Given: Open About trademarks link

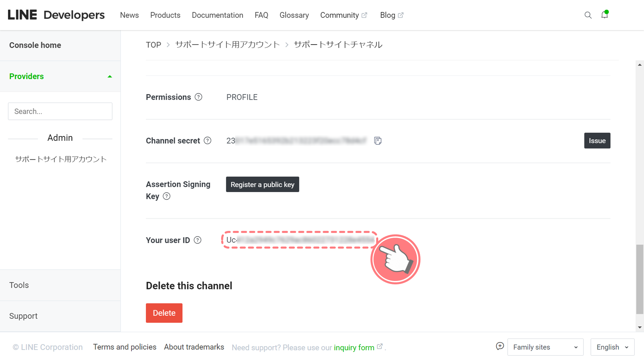Looking at the screenshot, I should (x=194, y=347).
